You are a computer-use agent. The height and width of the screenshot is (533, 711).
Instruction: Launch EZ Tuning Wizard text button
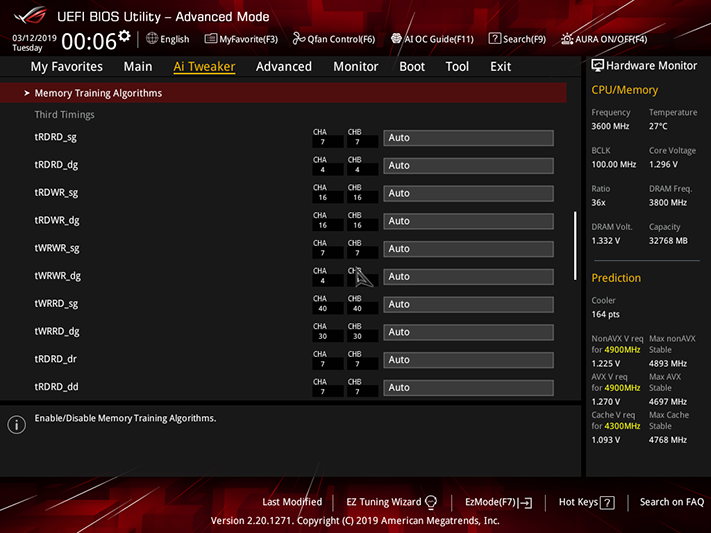coord(384,502)
